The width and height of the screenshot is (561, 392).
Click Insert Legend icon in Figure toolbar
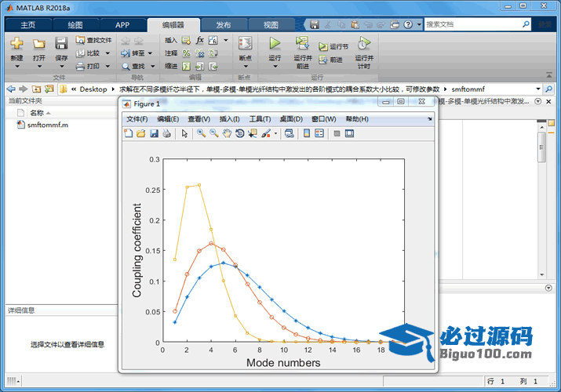point(319,133)
